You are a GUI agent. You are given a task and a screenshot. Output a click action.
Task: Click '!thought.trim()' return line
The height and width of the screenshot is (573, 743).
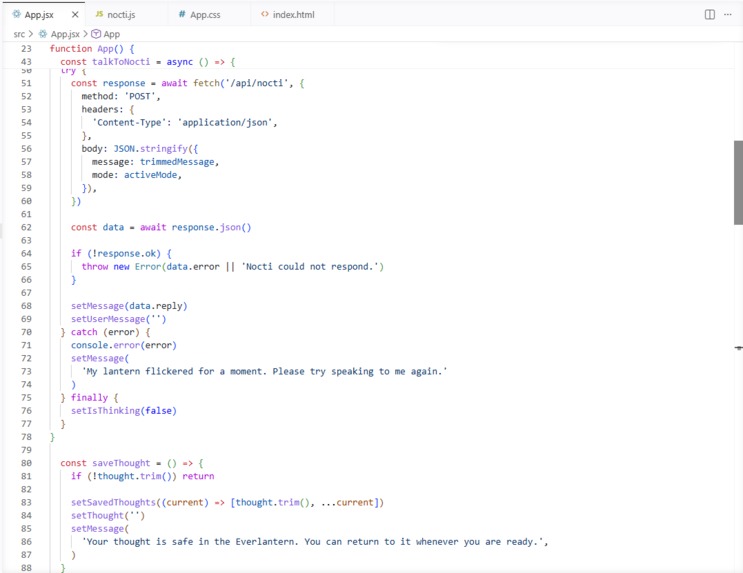pyautogui.click(x=143, y=476)
